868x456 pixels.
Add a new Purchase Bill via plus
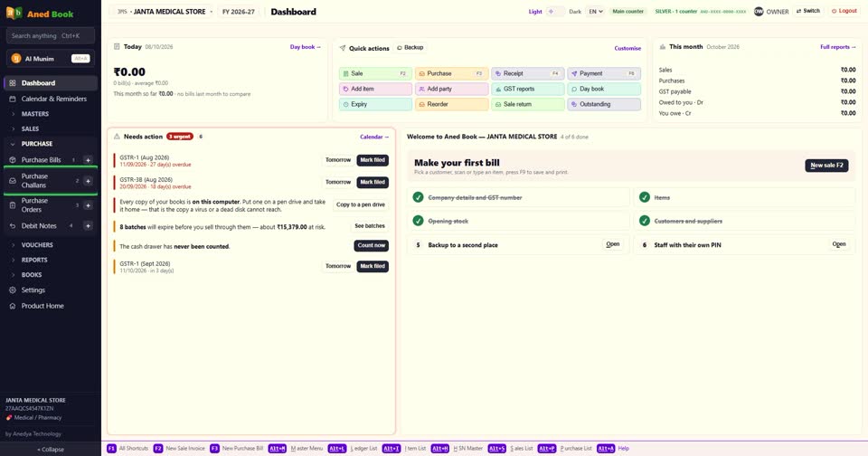click(88, 160)
